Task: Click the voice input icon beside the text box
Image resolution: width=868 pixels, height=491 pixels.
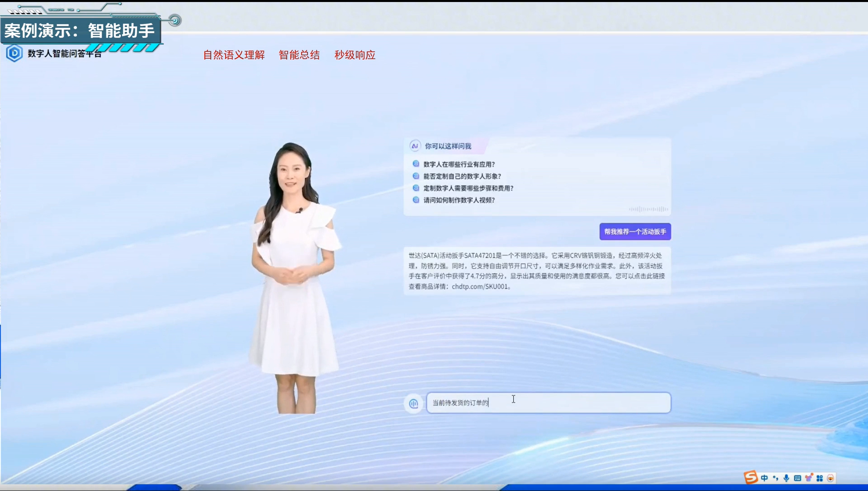Action: click(x=413, y=403)
